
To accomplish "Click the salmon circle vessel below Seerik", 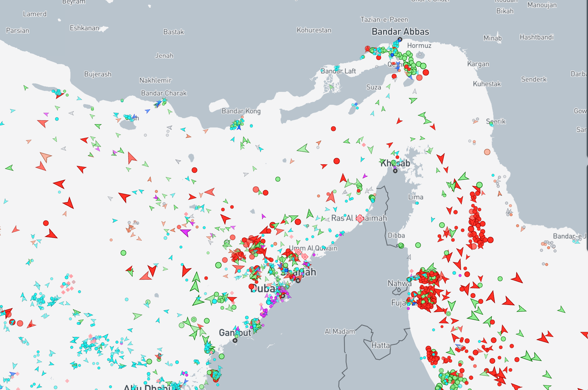I will point(487,152).
